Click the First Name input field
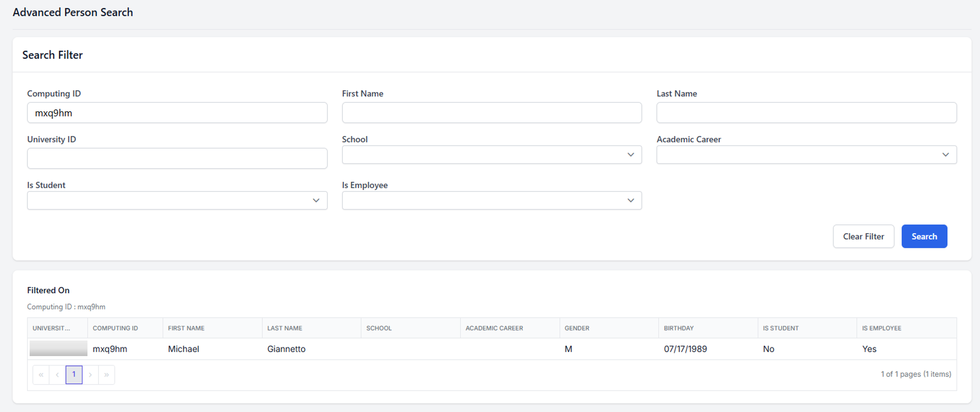The image size is (980, 412). click(492, 113)
